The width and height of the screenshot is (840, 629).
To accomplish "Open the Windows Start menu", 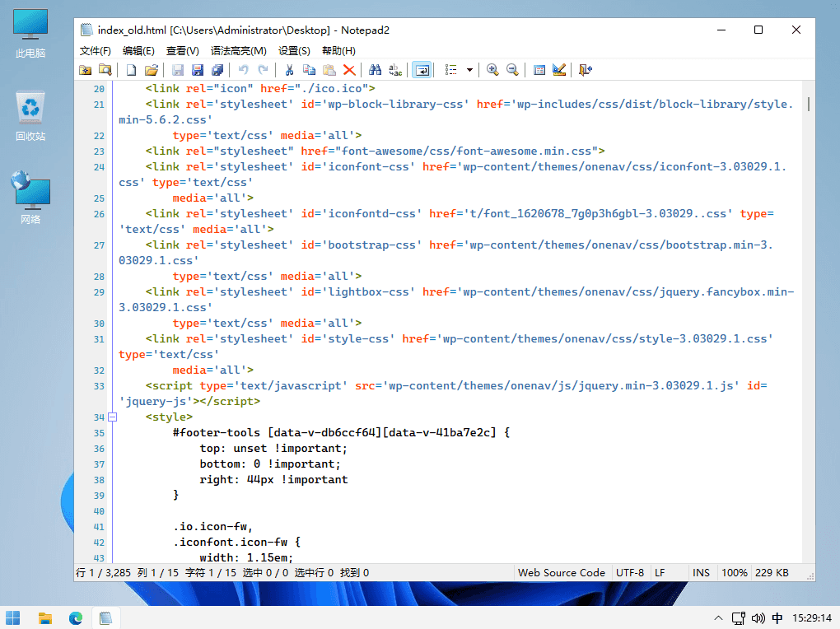I will pos(13,617).
